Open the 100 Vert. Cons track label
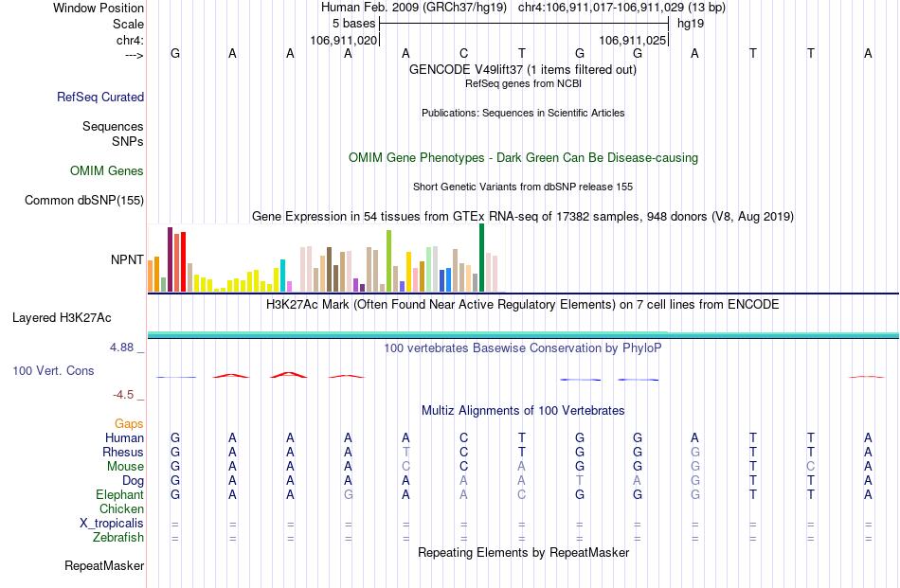 pos(53,370)
